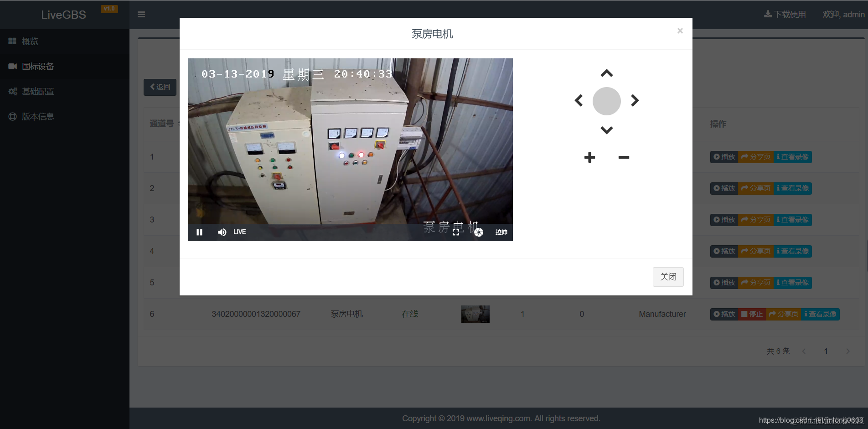Click 播放 for channel 2

pyautogui.click(x=724, y=188)
